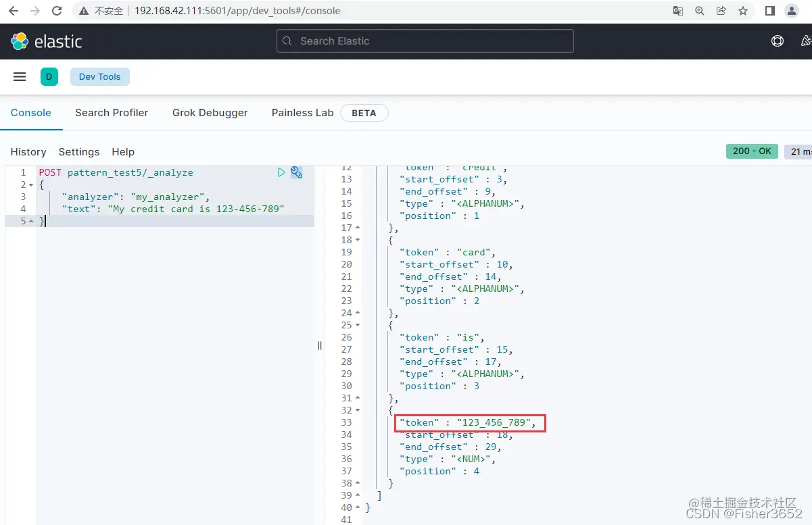Screen dimensions: 812x525
Task: Click the token "is" output line
Action: [441, 338]
